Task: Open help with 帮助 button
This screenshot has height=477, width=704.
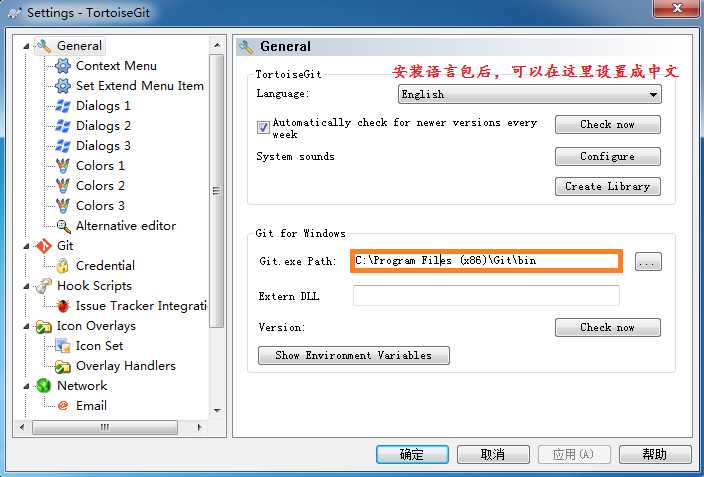Action: pyautogui.click(x=655, y=455)
